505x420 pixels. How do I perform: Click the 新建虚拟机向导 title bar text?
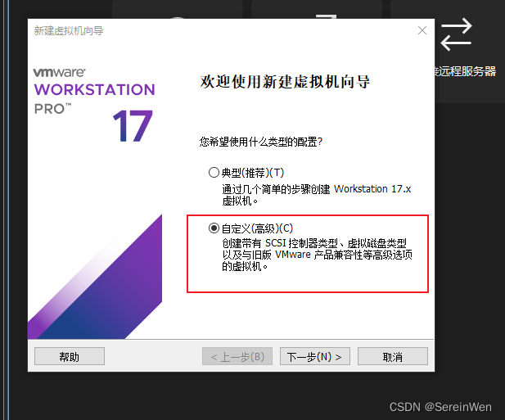[x=69, y=31]
